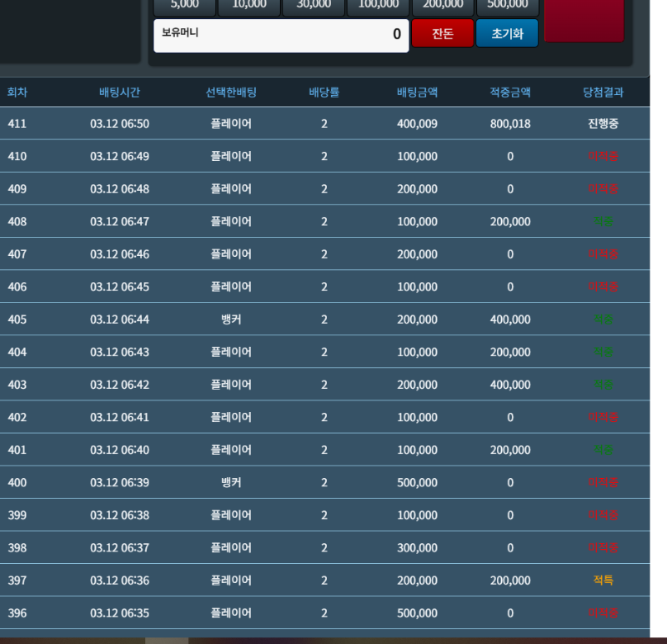Image resolution: width=667 pixels, height=644 pixels.
Task: Click the 당첨결과 column header
Action: pyautogui.click(x=603, y=93)
